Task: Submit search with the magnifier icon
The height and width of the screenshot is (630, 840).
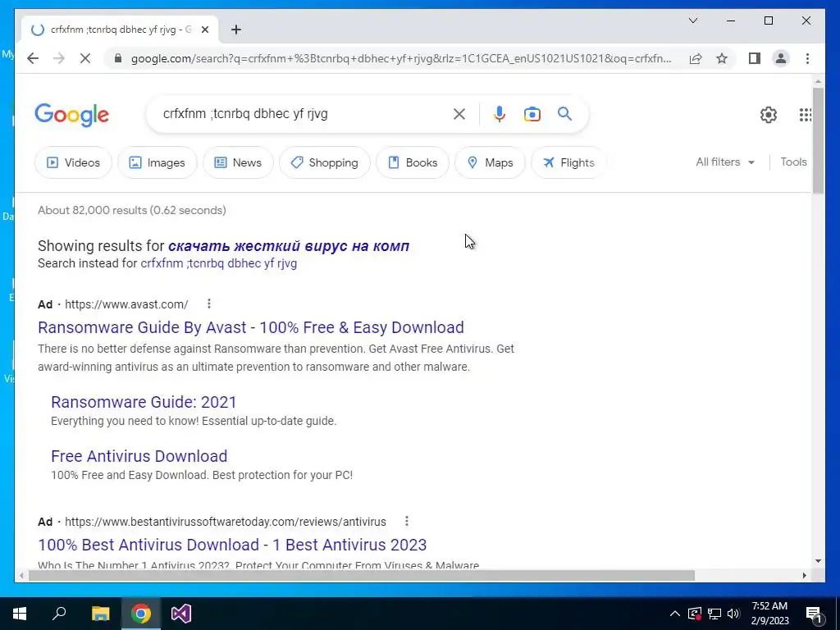Action: (x=564, y=113)
